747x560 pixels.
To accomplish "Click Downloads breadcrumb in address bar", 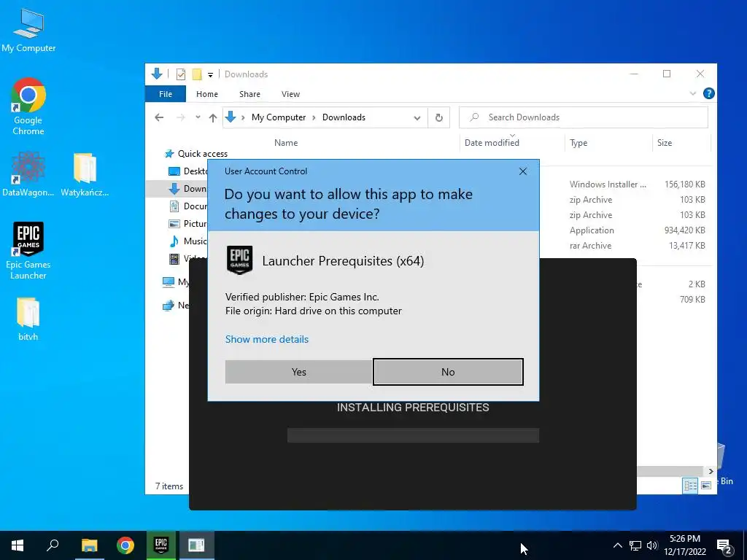I will [344, 117].
